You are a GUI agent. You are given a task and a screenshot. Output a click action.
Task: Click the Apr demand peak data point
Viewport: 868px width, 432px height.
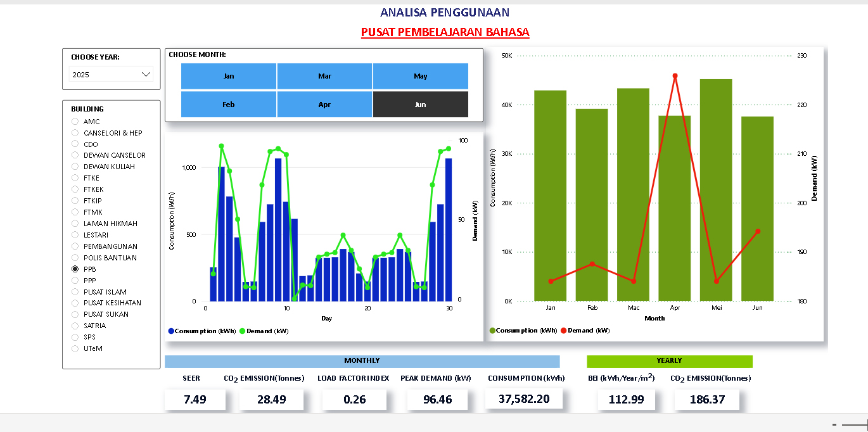[675, 76]
